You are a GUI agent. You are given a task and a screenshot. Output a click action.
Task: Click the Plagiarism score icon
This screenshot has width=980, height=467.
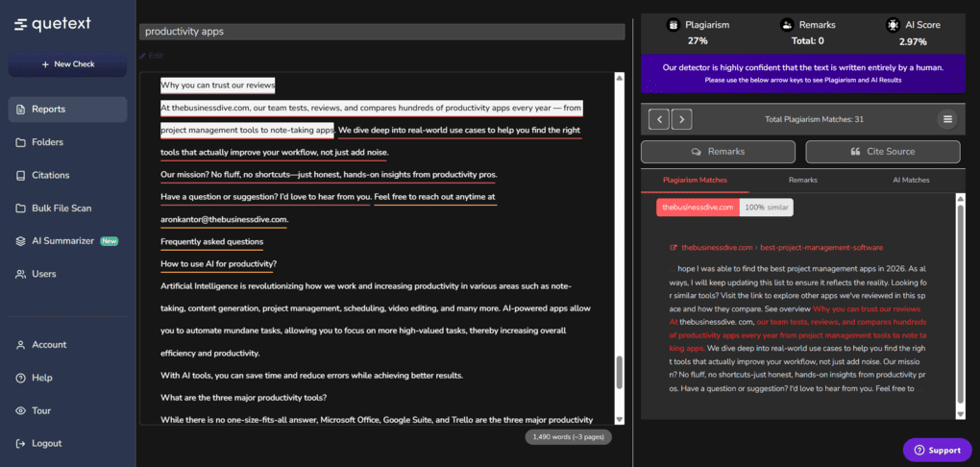click(x=673, y=25)
